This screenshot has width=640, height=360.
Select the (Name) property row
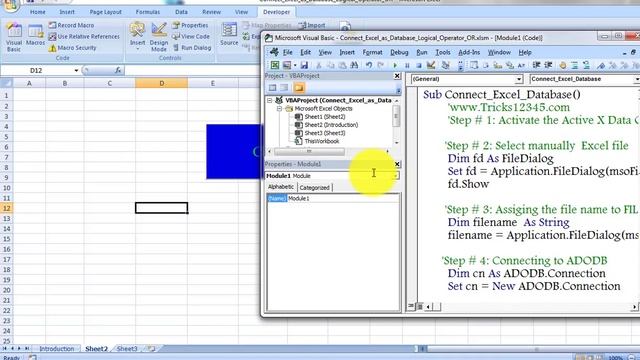[x=333, y=198]
